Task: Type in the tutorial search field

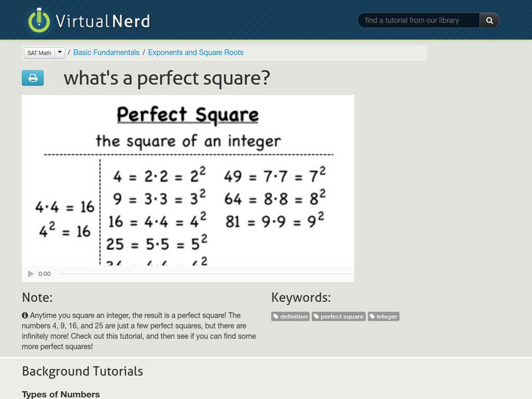Action: [x=418, y=21]
